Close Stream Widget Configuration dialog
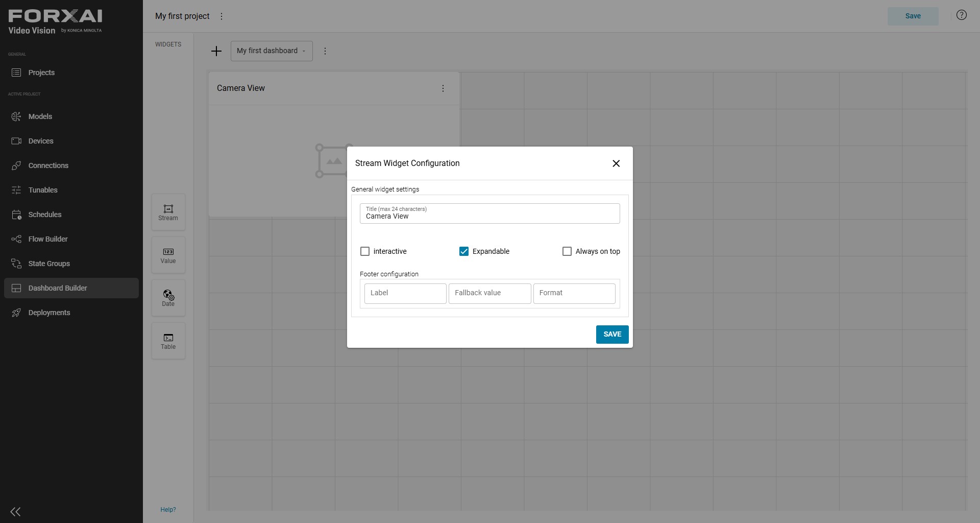The image size is (980, 523). [616, 163]
